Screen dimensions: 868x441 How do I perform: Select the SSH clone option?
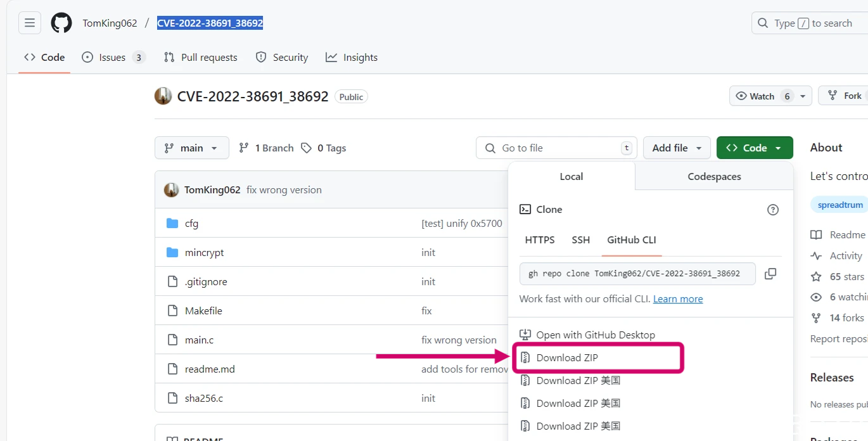coord(581,240)
